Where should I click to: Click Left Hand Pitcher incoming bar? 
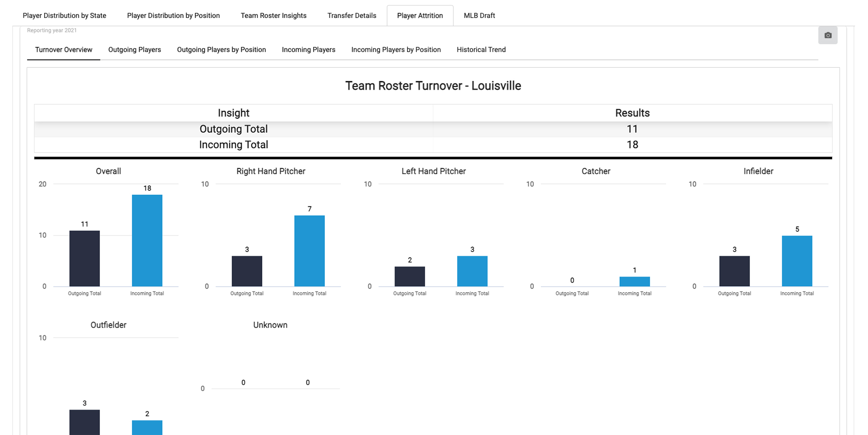(472, 271)
